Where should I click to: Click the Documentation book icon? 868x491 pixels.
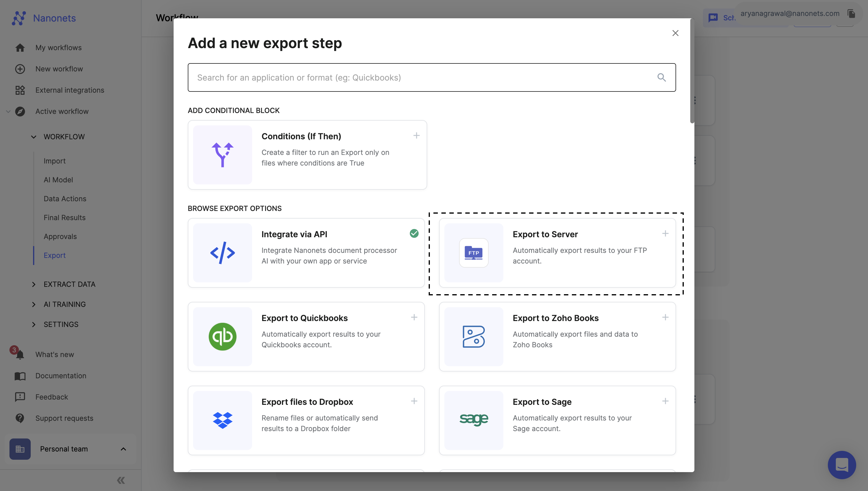tap(20, 376)
